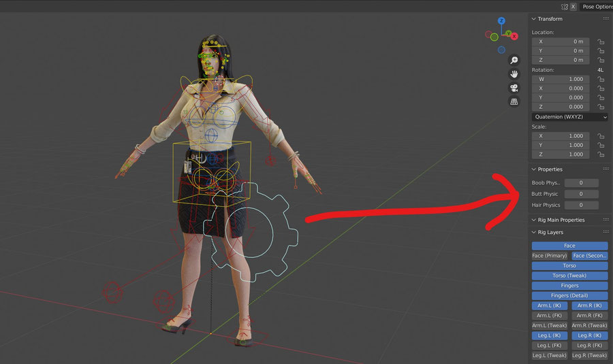Lock the Rotation W value
This screenshot has width=613, height=364.
600,79
